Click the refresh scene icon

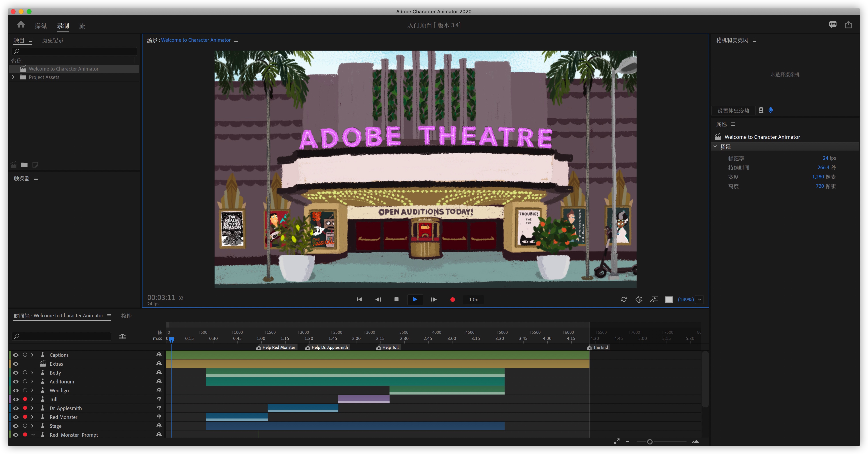(x=624, y=299)
